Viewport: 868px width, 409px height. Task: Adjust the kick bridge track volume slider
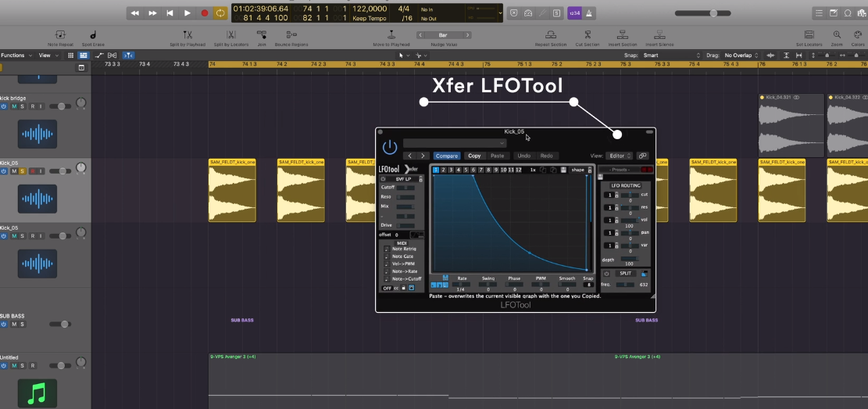point(59,106)
